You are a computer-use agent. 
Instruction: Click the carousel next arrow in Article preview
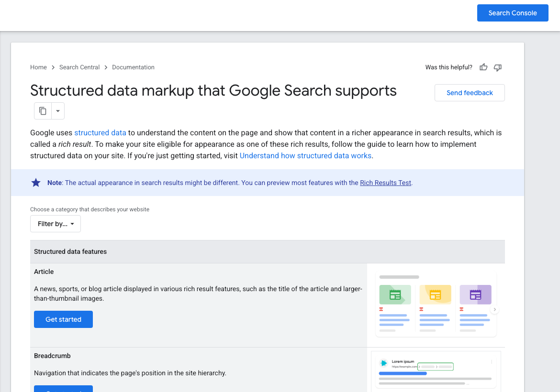(x=494, y=310)
